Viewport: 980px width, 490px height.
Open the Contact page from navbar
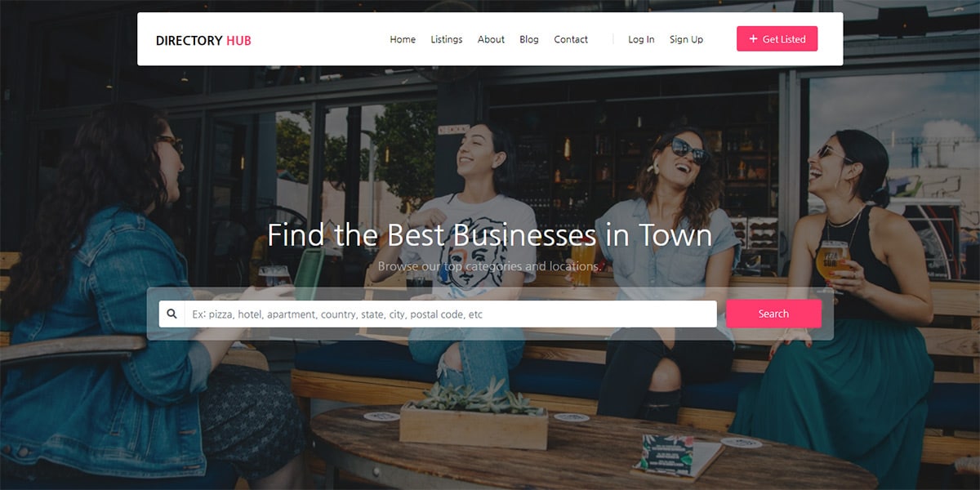(x=571, y=39)
